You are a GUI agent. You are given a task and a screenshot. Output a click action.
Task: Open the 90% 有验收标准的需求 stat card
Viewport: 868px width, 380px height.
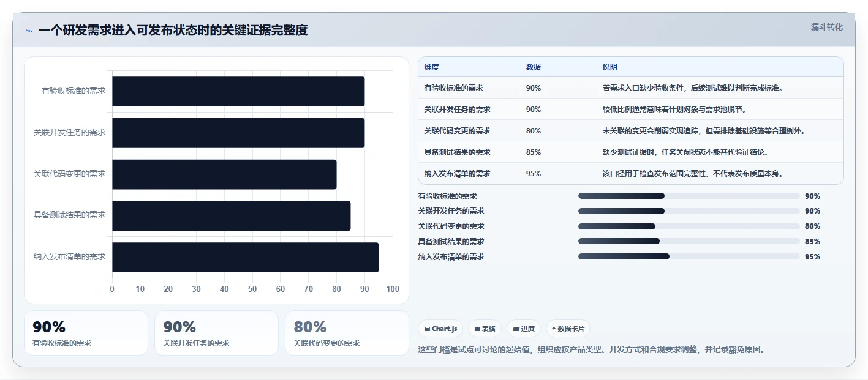click(86, 333)
